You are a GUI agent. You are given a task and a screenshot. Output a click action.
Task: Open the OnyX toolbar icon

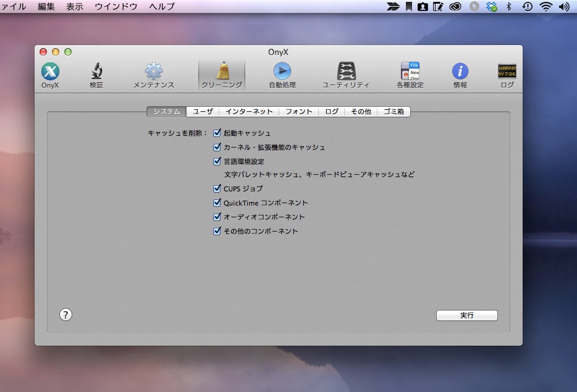pos(50,75)
